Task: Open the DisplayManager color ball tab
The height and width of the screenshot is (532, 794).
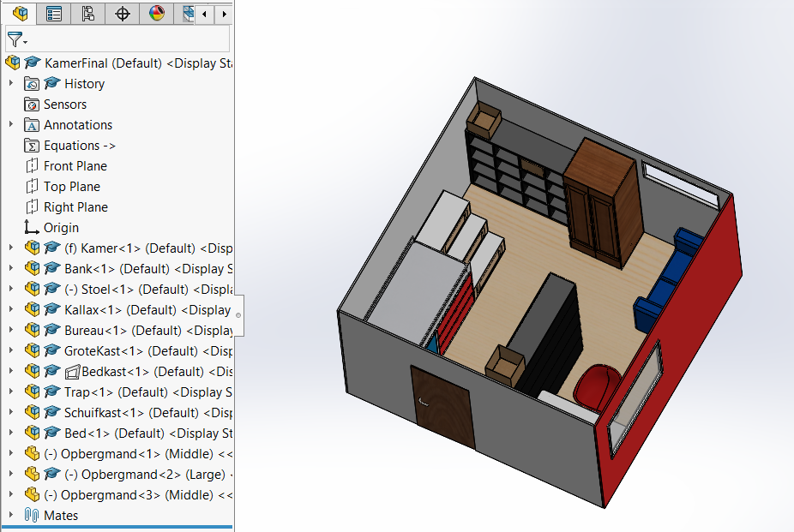Action: (x=156, y=13)
